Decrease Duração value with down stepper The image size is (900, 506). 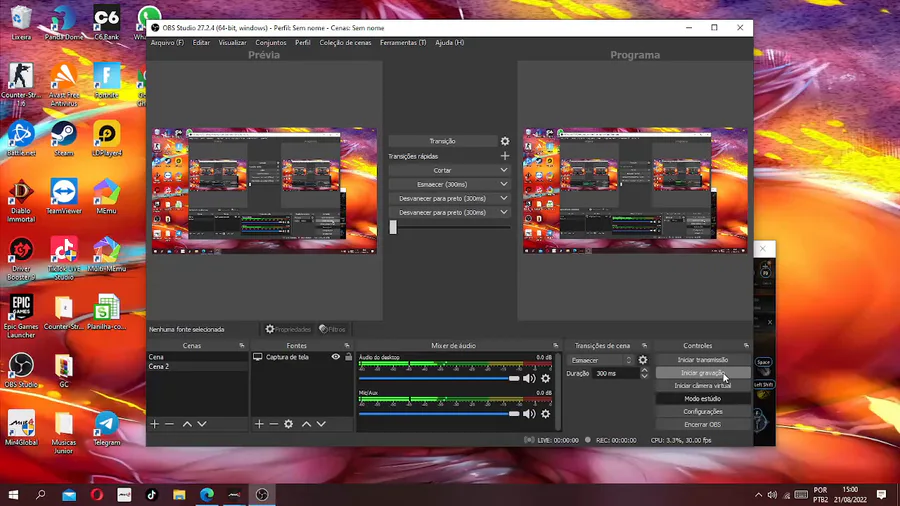pos(644,376)
